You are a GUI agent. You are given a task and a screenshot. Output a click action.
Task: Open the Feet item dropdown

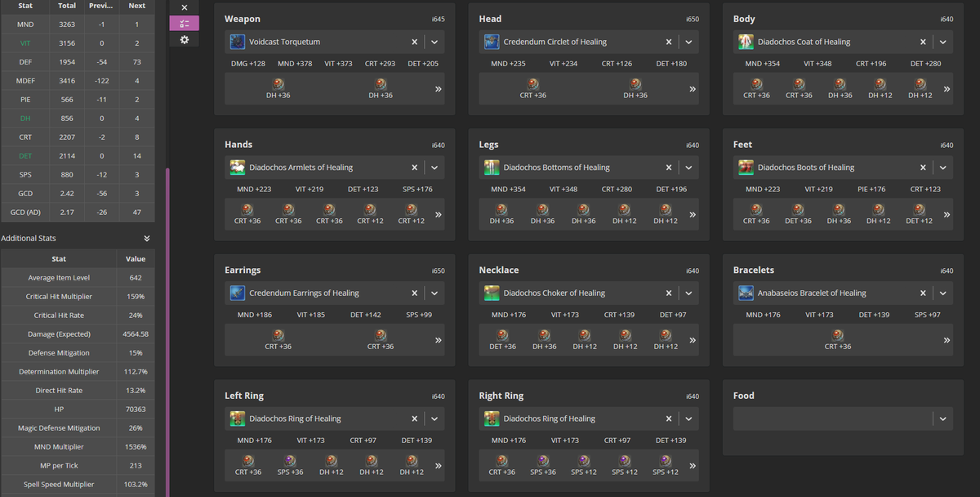(x=943, y=168)
